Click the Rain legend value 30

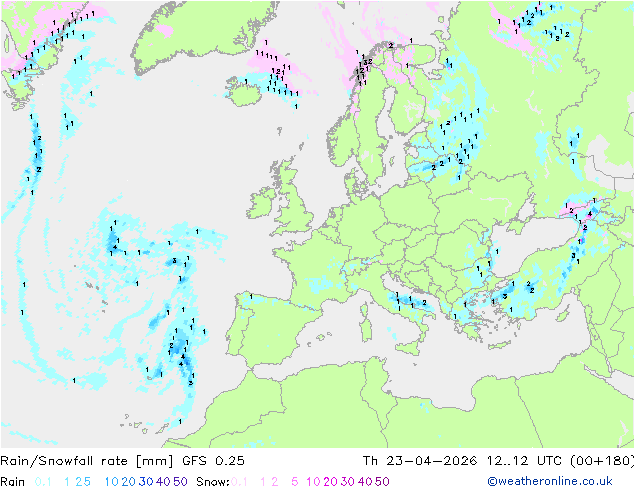click(x=146, y=482)
